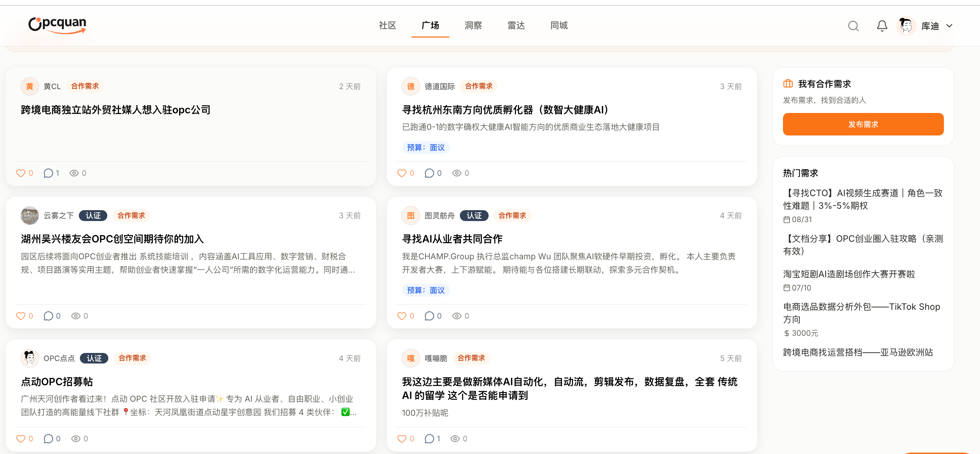Click the opcquan logo
Image resolution: width=980 pixels, height=454 pixels.
(x=57, y=25)
